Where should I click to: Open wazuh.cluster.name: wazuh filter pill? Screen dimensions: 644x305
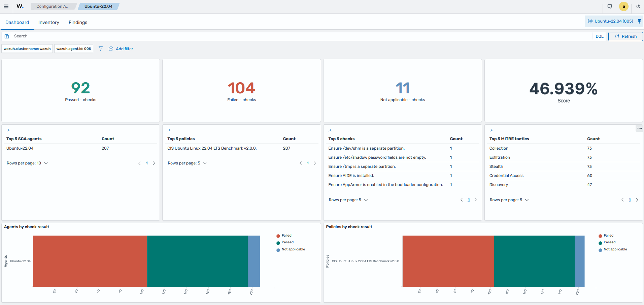click(27, 49)
